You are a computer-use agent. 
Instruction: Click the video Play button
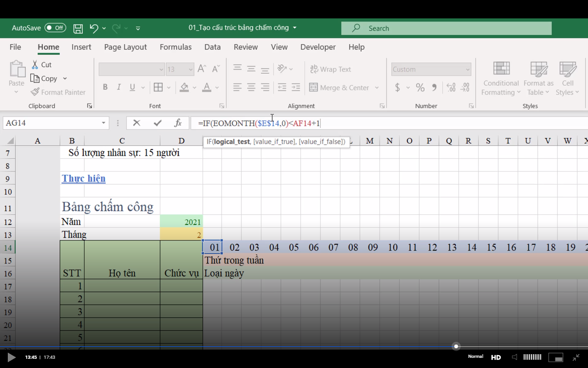click(x=11, y=357)
